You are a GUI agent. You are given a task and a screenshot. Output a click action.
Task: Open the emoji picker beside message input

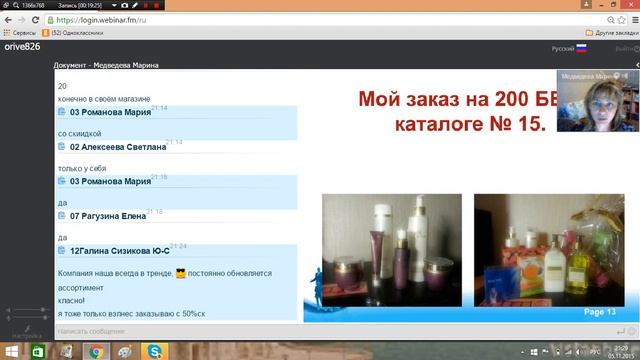point(632,331)
